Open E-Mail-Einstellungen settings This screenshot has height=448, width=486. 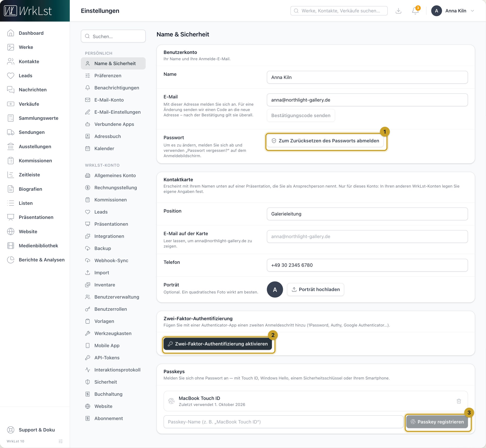[113, 112]
